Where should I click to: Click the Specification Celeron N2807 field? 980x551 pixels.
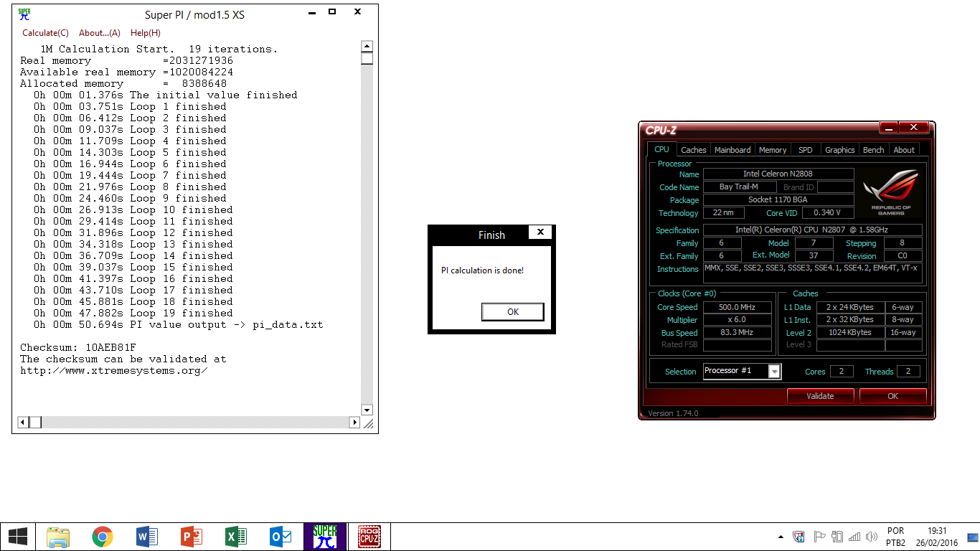pos(813,230)
